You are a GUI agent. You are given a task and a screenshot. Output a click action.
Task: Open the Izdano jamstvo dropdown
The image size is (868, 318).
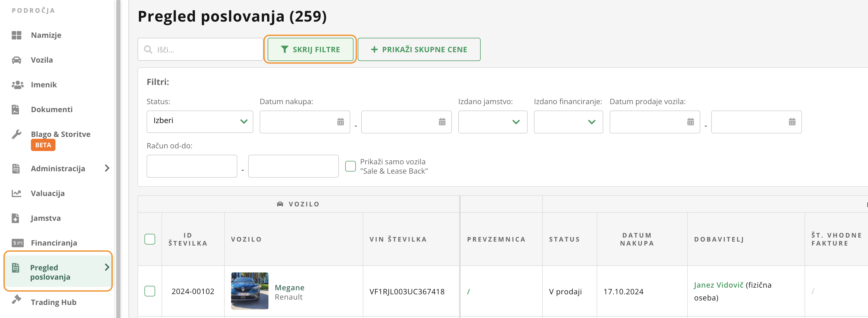(x=492, y=122)
